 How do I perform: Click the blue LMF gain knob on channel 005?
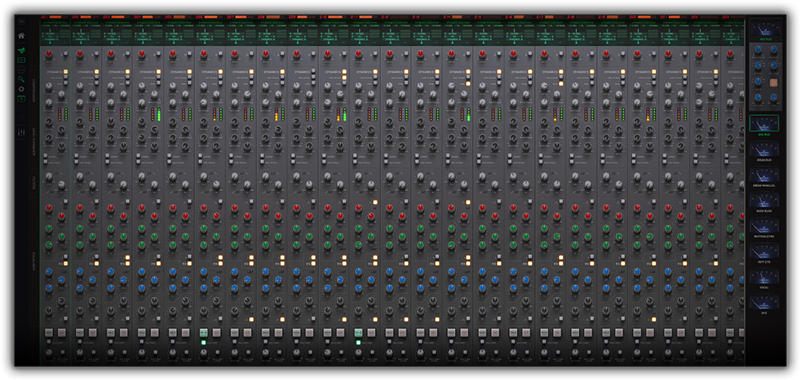pyautogui.click(x=173, y=272)
